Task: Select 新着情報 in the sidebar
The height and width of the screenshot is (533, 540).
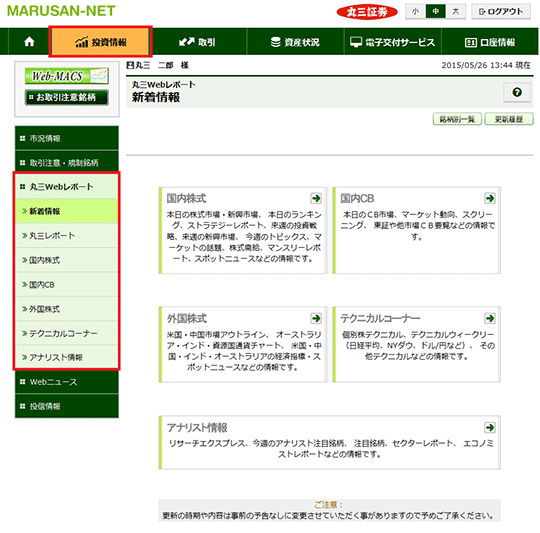Action: point(67,211)
